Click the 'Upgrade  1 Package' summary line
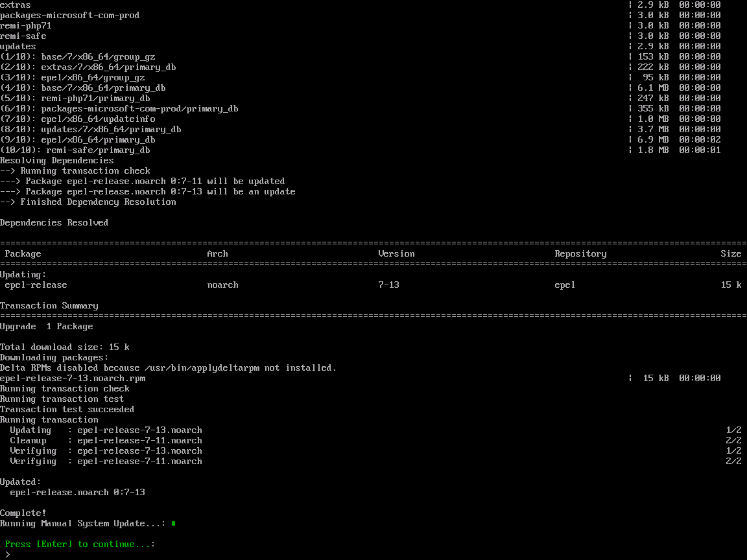The width and height of the screenshot is (747, 560). pyautogui.click(x=47, y=327)
